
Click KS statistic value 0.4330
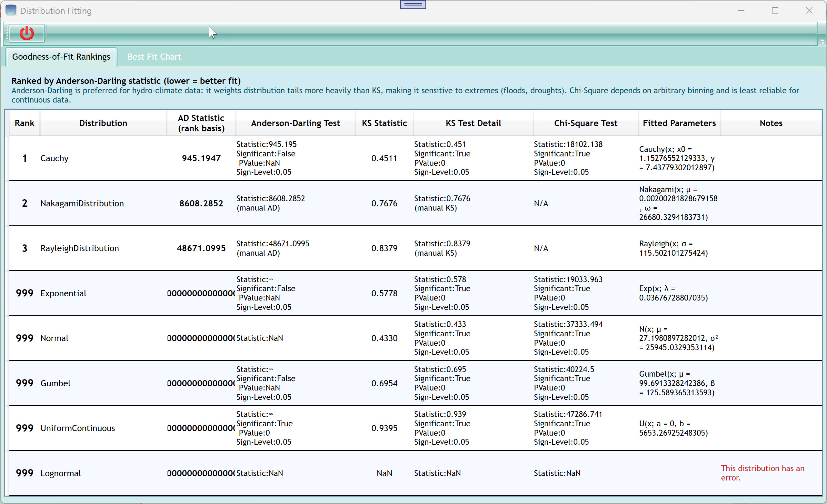click(x=384, y=338)
